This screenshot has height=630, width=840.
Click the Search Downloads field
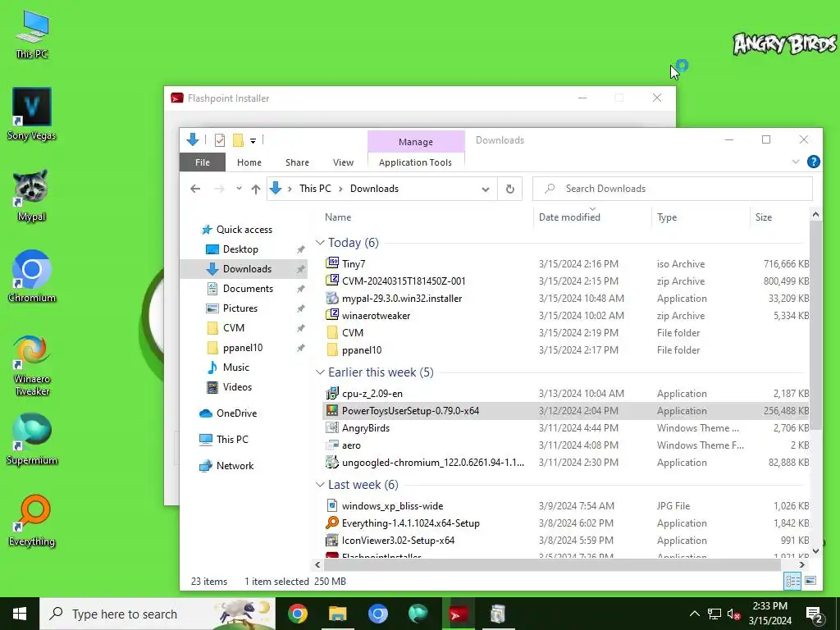tap(673, 189)
